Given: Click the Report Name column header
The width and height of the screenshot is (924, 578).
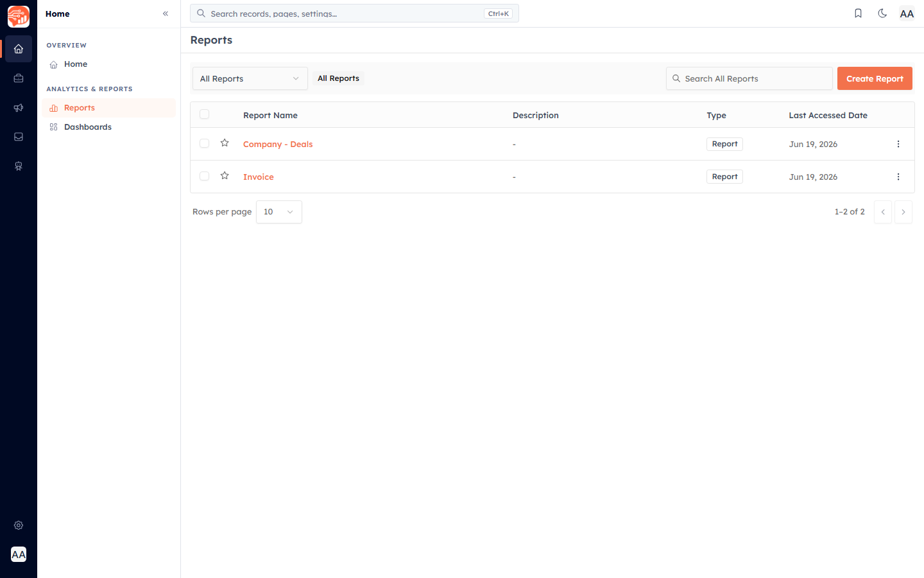Looking at the screenshot, I should coord(270,116).
